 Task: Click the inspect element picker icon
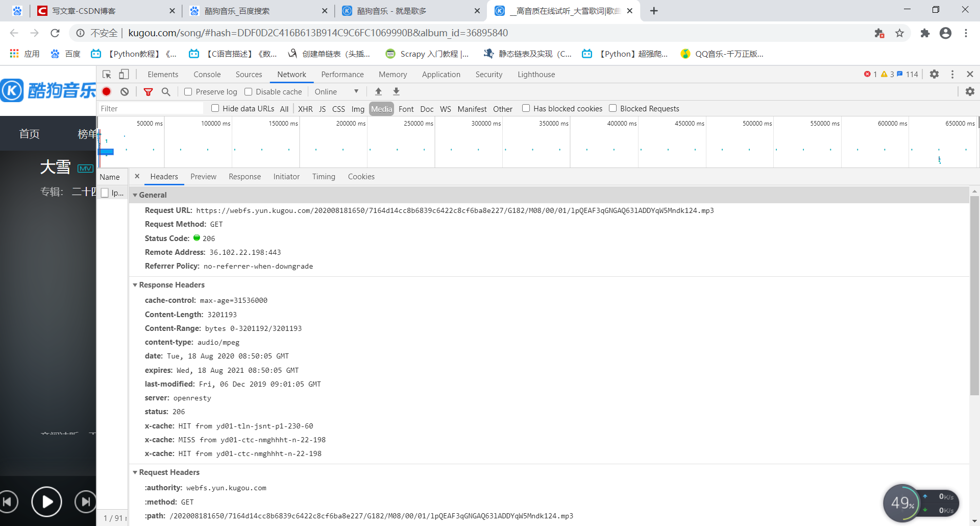click(107, 75)
